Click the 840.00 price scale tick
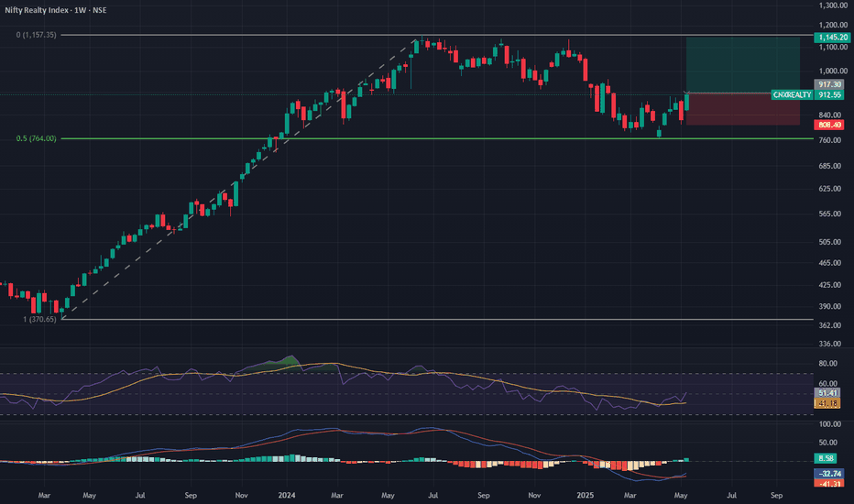Viewport: 854px width, 504px height. 830,115
